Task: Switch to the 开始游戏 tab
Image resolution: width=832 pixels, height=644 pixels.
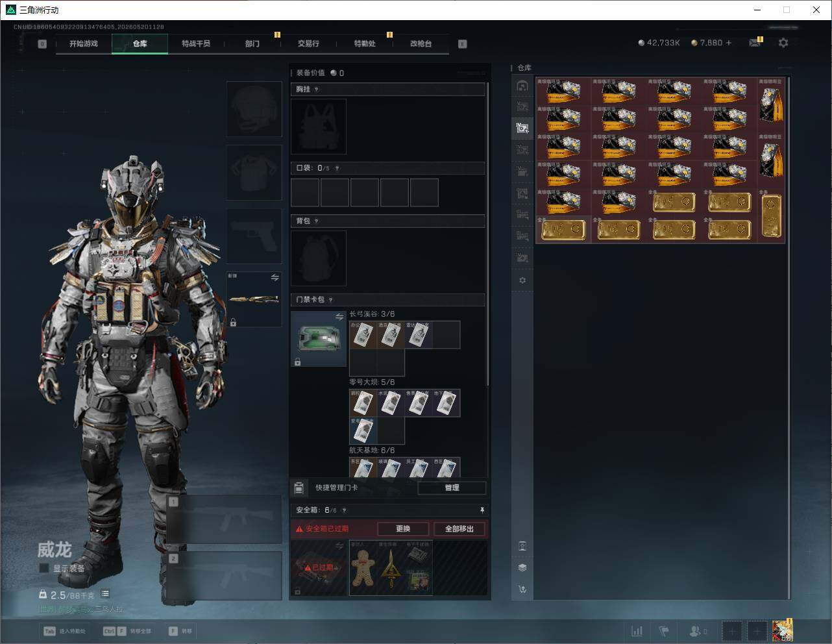Action: click(84, 43)
